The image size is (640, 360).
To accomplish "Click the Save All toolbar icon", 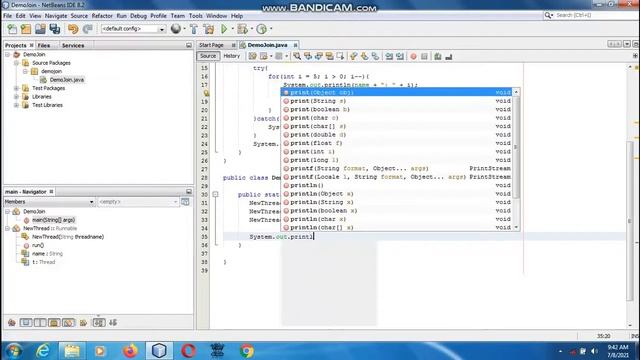I will (54, 29).
